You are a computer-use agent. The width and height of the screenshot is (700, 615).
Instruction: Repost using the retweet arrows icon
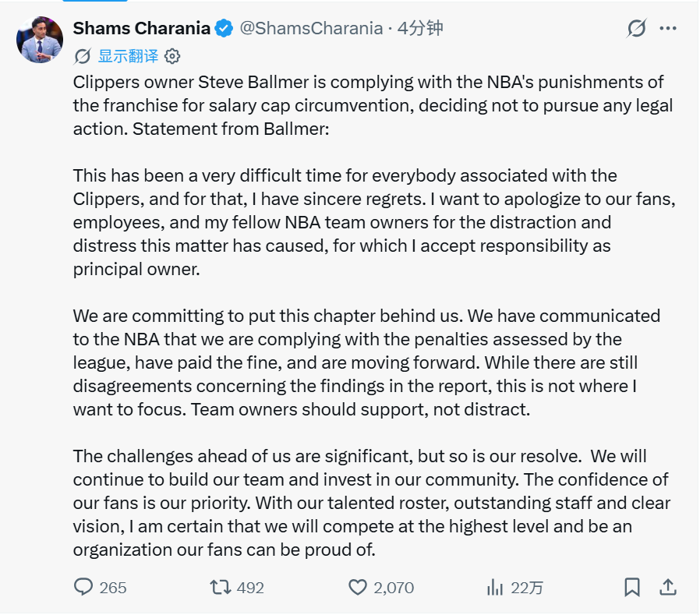pos(221,587)
